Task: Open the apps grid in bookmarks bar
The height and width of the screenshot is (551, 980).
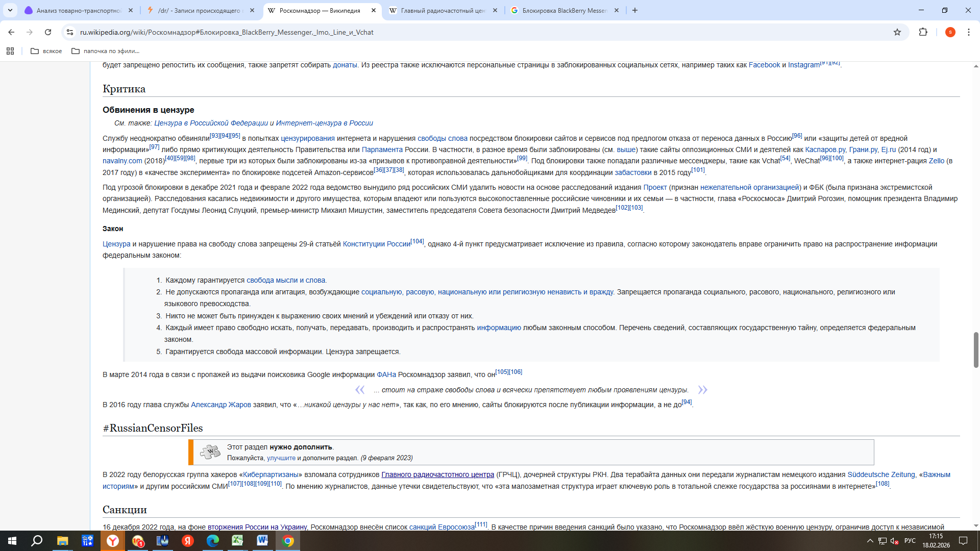Action: [10, 51]
